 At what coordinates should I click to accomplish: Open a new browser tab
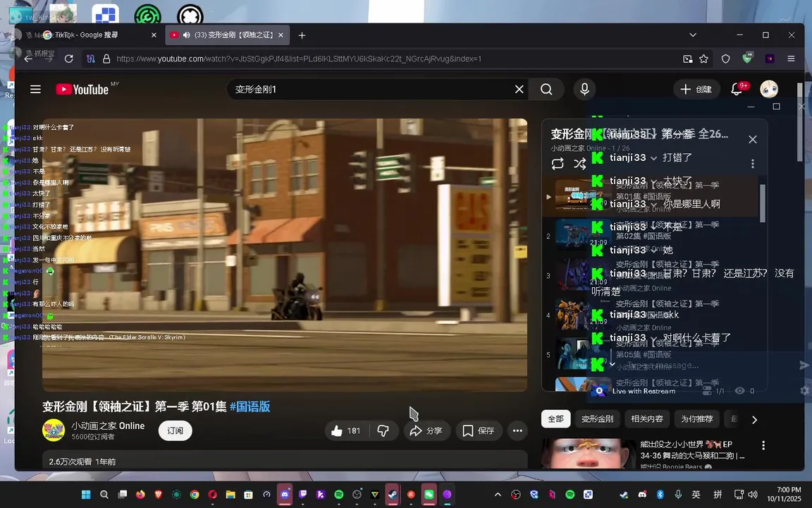pyautogui.click(x=302, y=35)
